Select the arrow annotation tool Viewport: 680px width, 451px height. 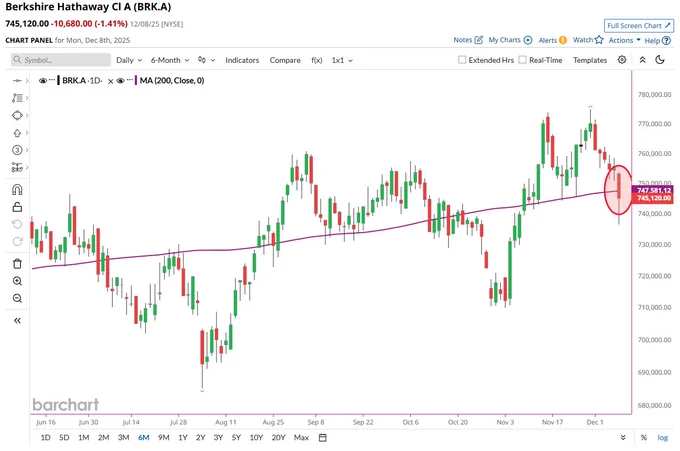(x=17, y=133)
